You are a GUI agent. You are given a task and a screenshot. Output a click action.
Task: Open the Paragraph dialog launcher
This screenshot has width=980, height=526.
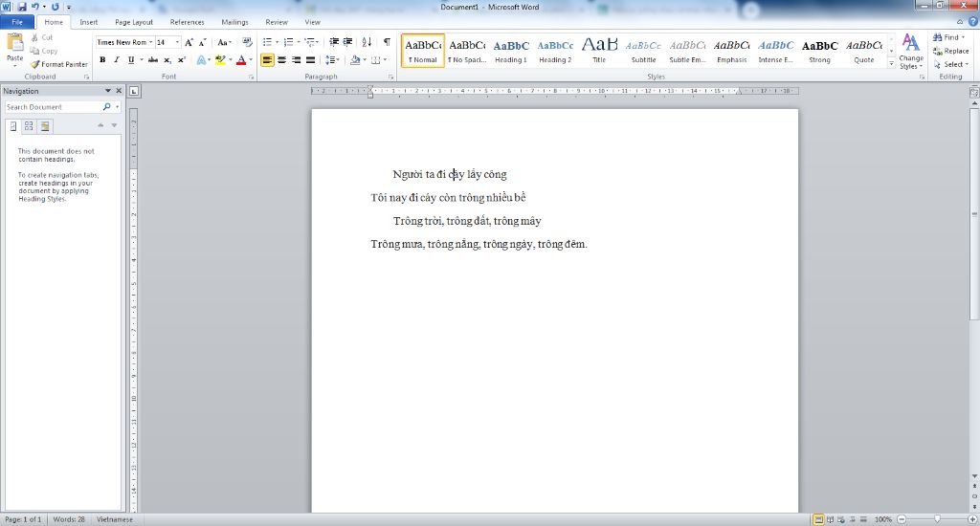[390, 77]
